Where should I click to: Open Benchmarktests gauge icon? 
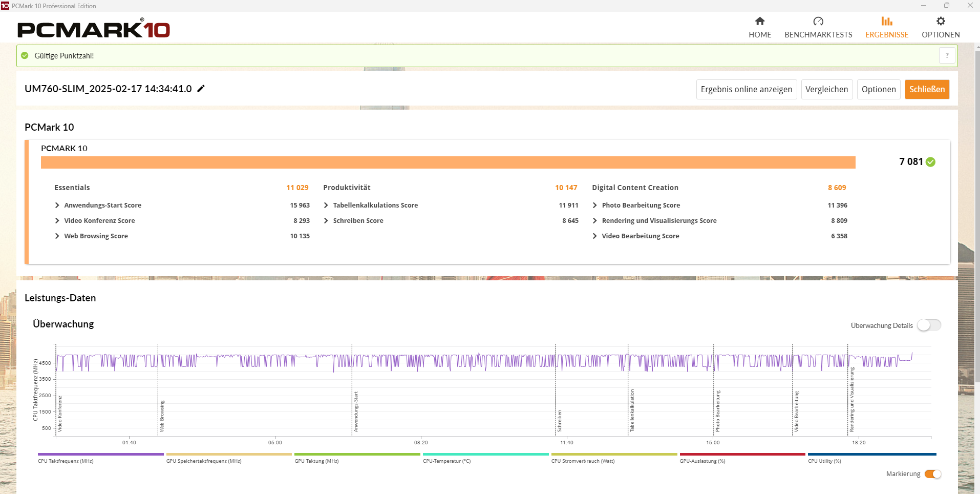tap(818, 22)
